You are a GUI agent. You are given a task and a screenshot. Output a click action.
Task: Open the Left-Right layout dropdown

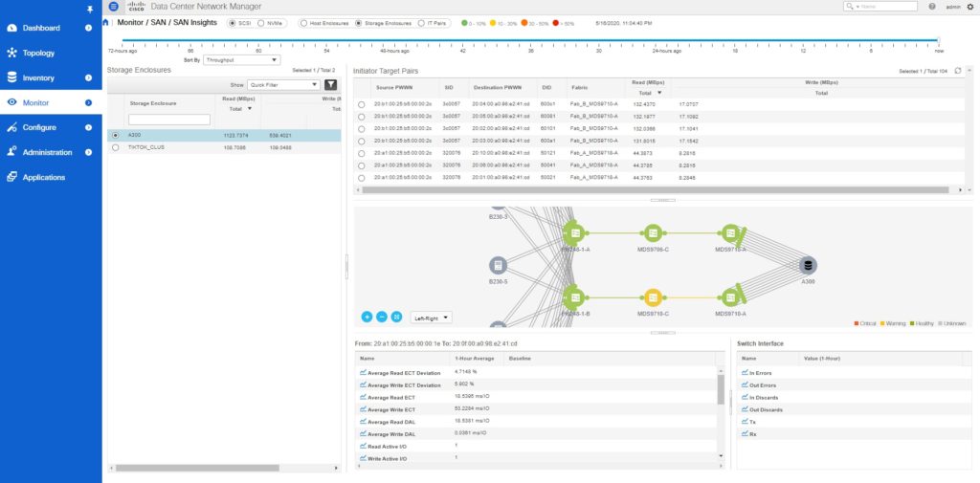pyautogui.click(x=432, y=318)
